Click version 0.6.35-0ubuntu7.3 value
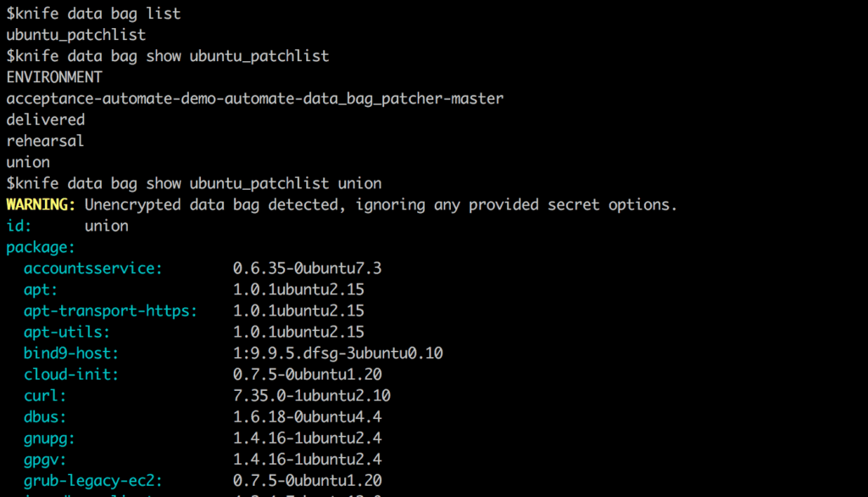Image resolution: width=868 pixels, height=497 pixels. coord(308,268)
